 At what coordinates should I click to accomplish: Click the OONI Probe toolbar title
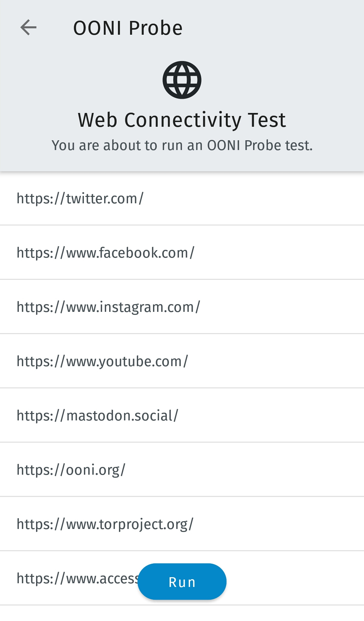(128, 28)
